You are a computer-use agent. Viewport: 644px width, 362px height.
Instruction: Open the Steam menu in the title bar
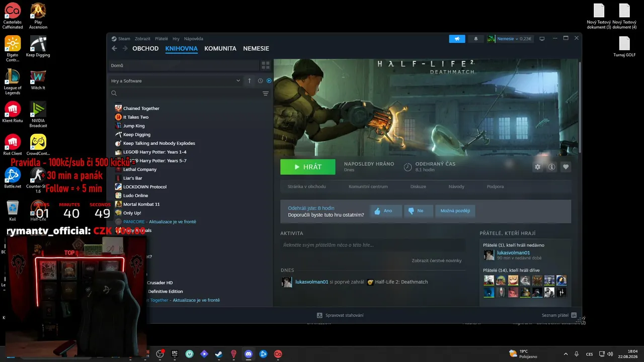click(121, 39)
